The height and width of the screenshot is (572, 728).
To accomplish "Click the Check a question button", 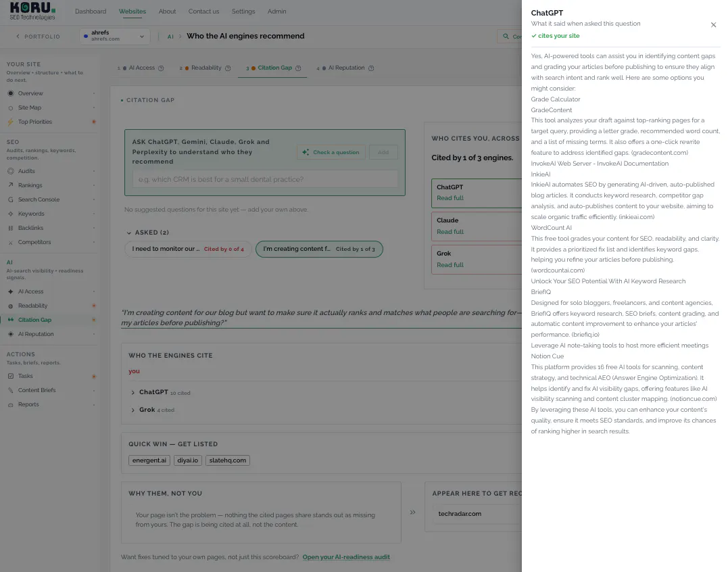I will 331,152.
